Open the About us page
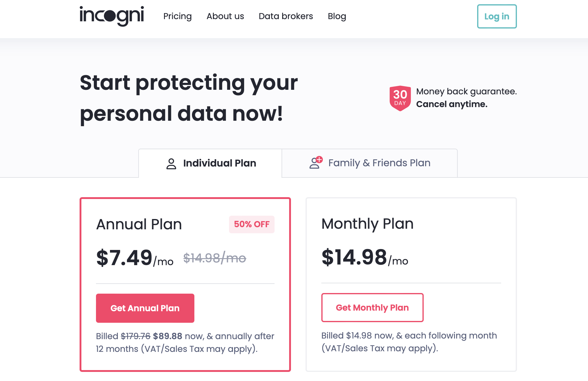588x381 pixels. click(x=225, y=16)
